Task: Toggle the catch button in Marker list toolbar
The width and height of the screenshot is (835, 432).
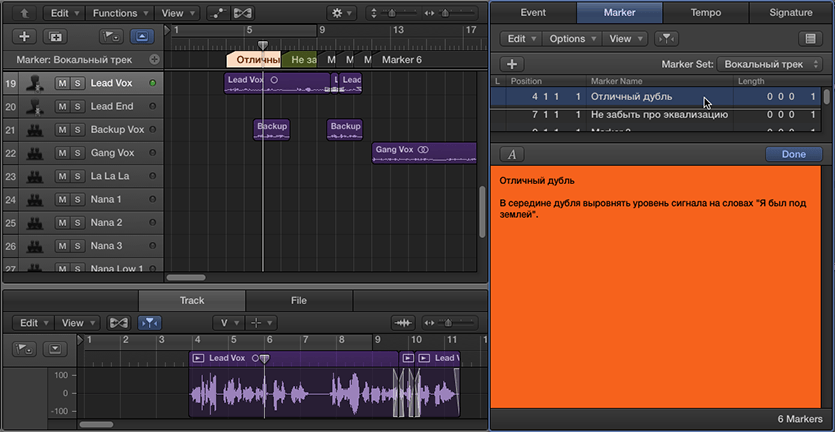Action: click(666, 38)
